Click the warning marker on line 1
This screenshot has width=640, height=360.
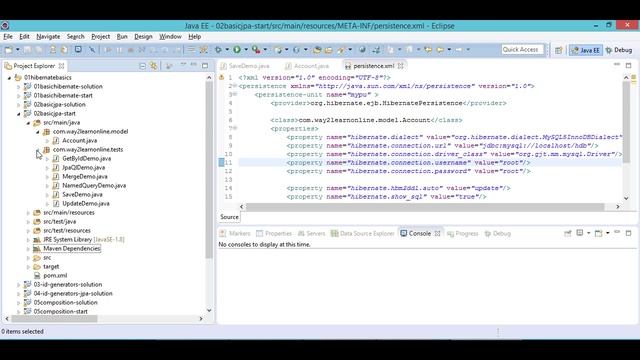tap(222, 77)
